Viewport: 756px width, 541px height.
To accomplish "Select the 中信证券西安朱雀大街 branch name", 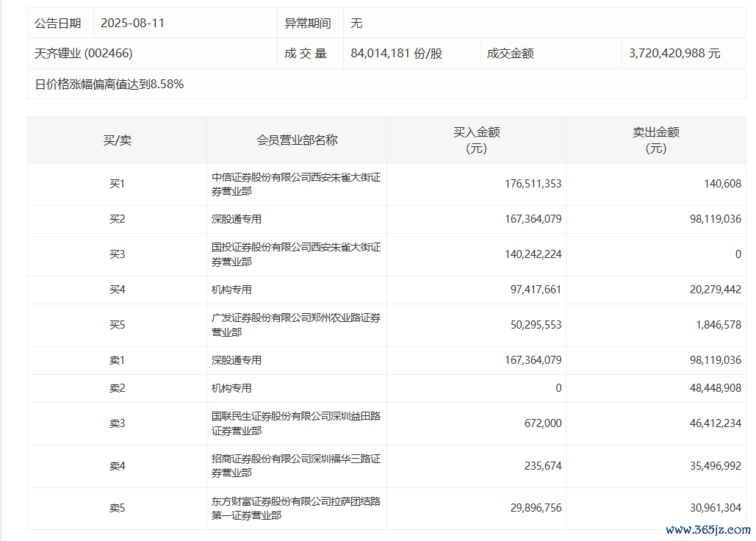I will 296,184.
